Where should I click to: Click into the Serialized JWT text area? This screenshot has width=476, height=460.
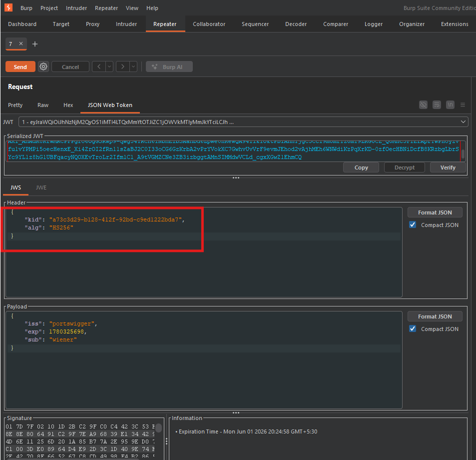click(x=234, y=151)
